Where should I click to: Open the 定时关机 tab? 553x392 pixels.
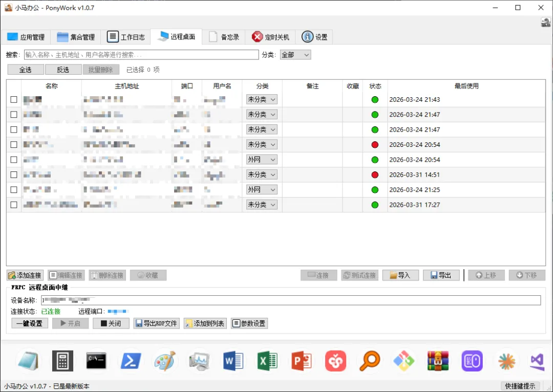(x=270, y=37)
